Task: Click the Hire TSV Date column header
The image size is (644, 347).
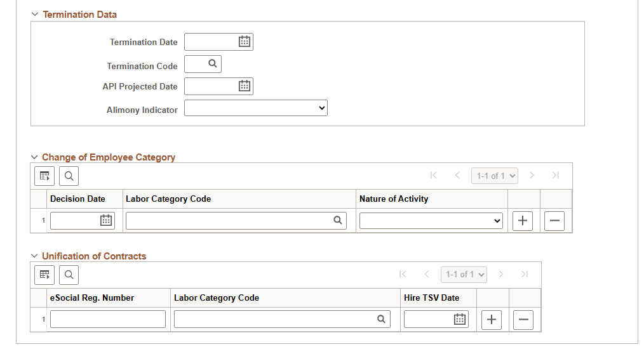Action: 431,298
